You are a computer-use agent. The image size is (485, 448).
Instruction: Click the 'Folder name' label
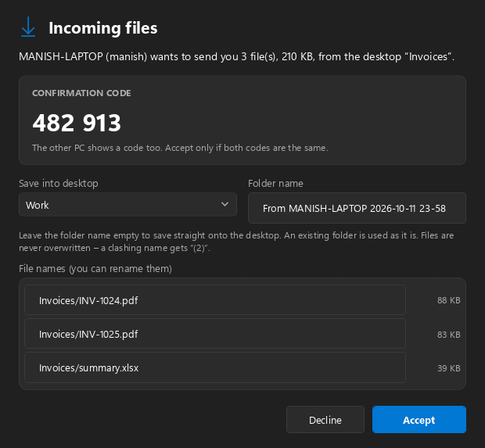[x=275, y=183]
